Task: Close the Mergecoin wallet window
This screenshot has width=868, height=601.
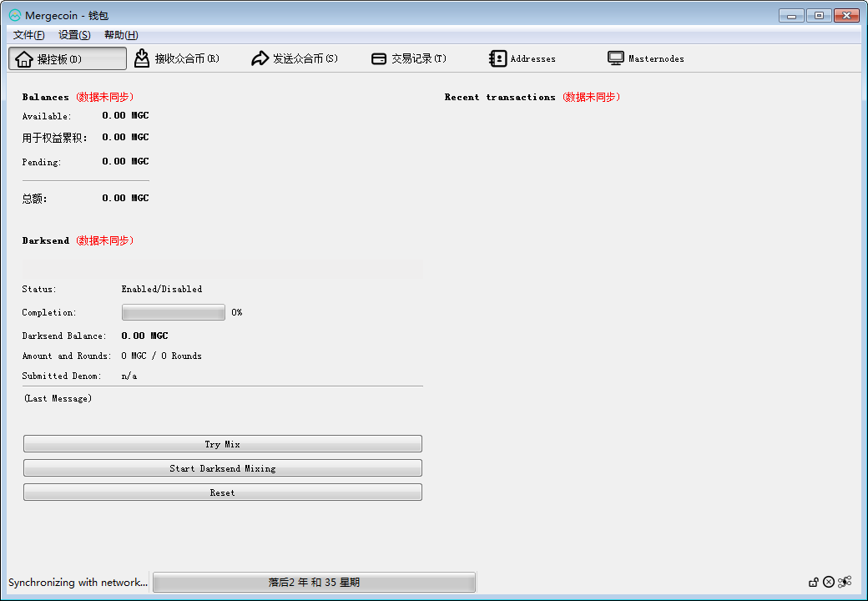Action: 846,16
